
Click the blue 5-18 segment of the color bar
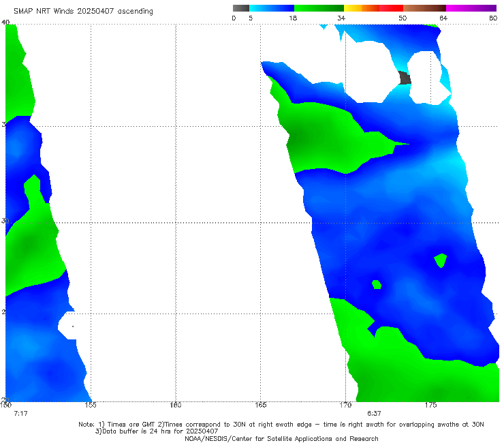tap(272, 8)
